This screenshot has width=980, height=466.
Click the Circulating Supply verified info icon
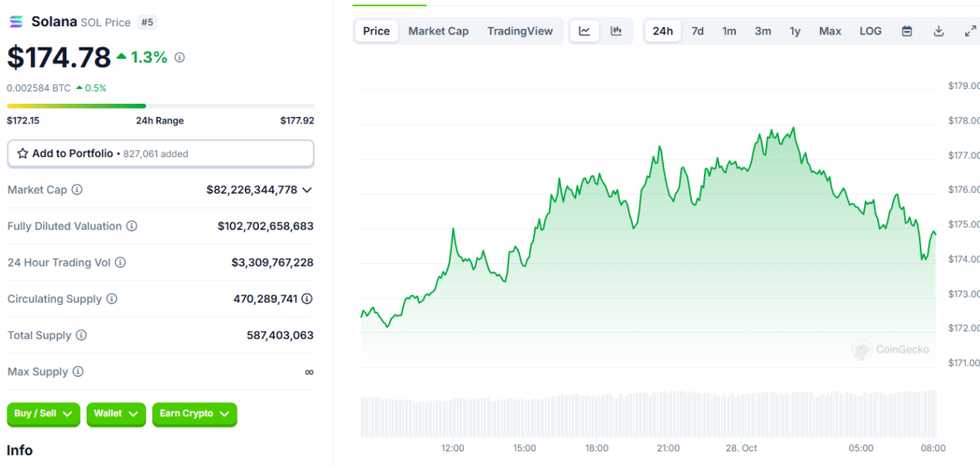307,299
